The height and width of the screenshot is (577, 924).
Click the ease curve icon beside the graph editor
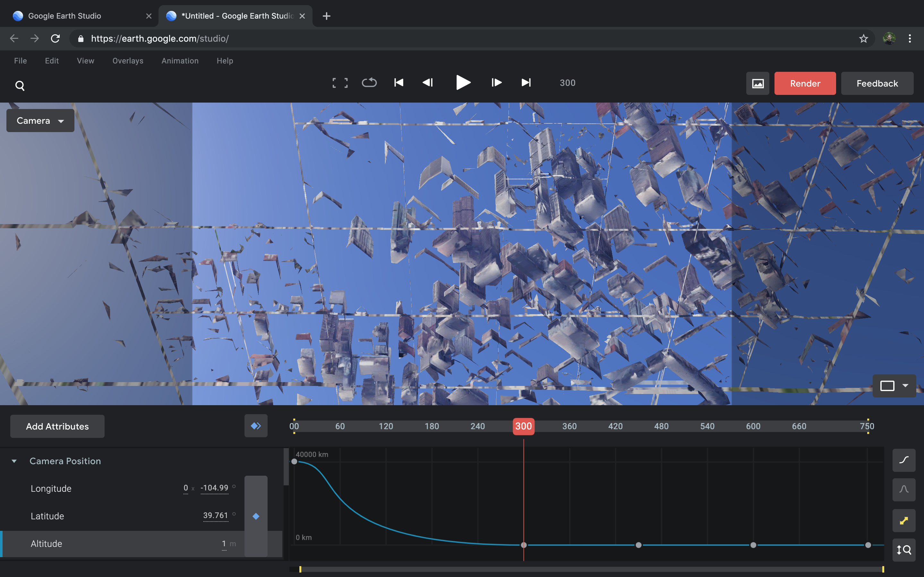pyautogui.click(x=904, y=460)
